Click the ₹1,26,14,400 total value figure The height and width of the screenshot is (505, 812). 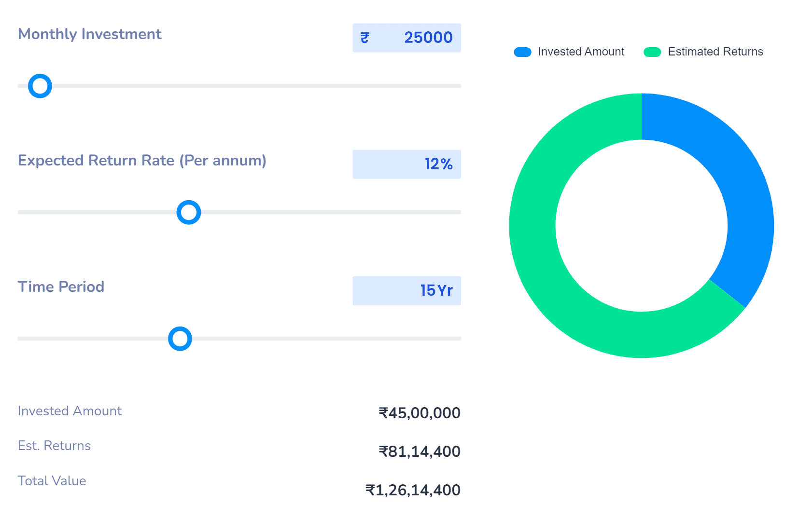413,490
